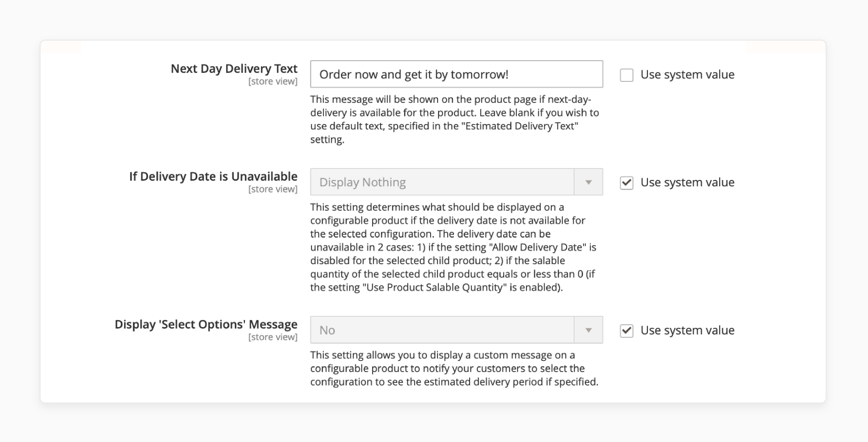
Task: Click the Next Day Delivery Text input field
Action: pos(457,74)
